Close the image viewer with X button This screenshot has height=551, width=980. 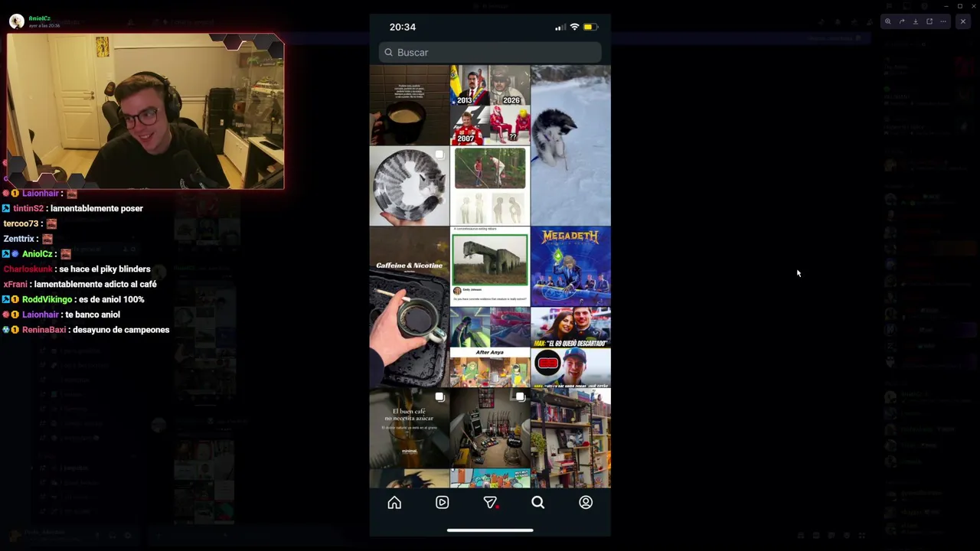pyautogui.click(x=963, y=21)
